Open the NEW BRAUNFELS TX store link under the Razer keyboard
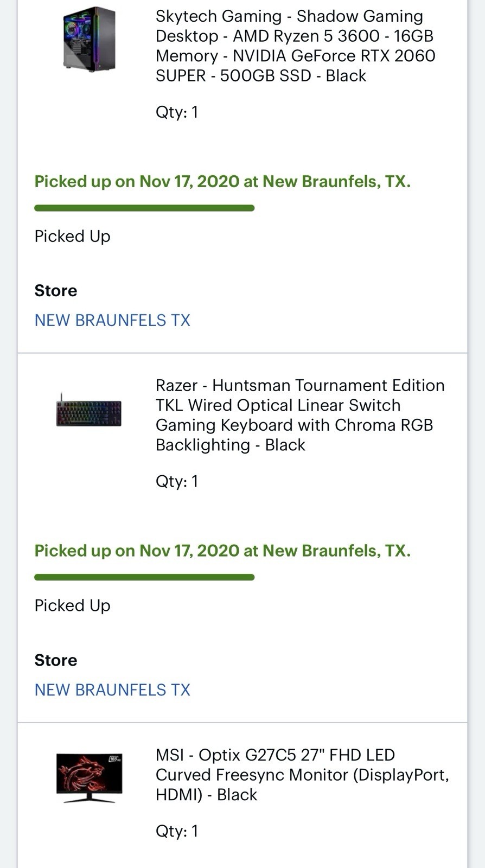 click(112, 690)
